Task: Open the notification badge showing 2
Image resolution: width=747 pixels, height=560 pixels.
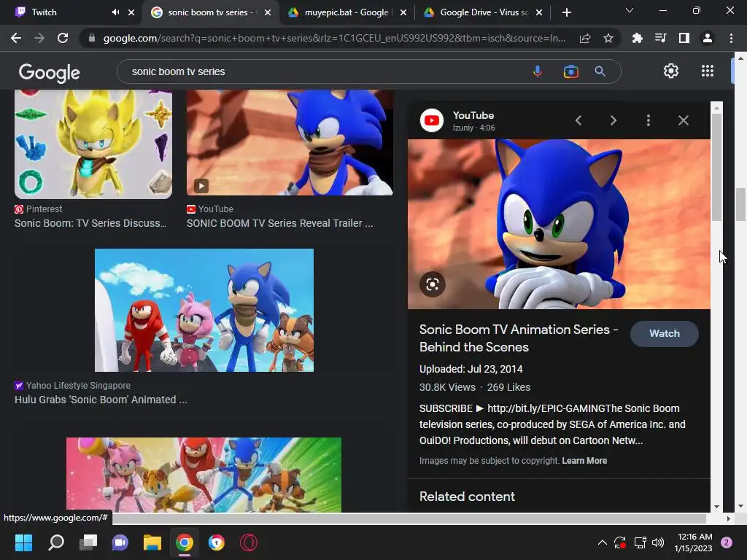Action: (727, 542)
